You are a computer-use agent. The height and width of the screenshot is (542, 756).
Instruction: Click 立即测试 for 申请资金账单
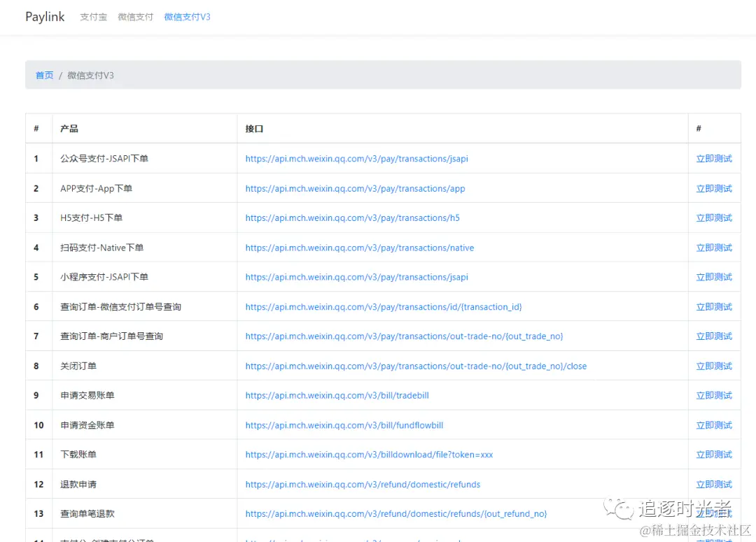pos(713,425)
